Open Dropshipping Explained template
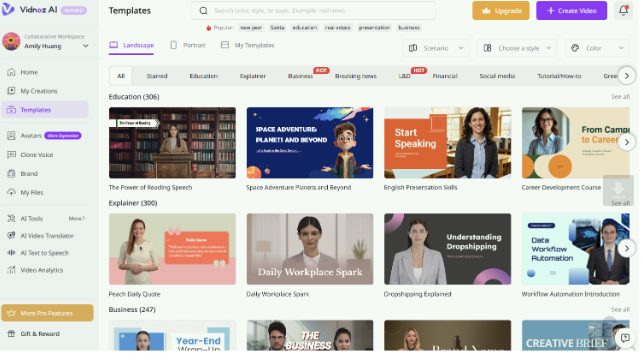 point(449,250)
